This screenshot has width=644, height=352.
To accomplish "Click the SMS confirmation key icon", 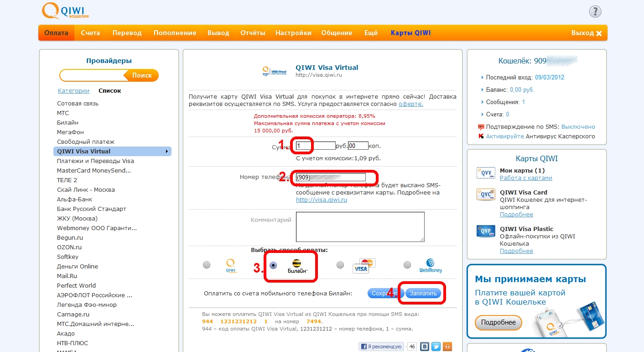I will [x=481, y=127].
